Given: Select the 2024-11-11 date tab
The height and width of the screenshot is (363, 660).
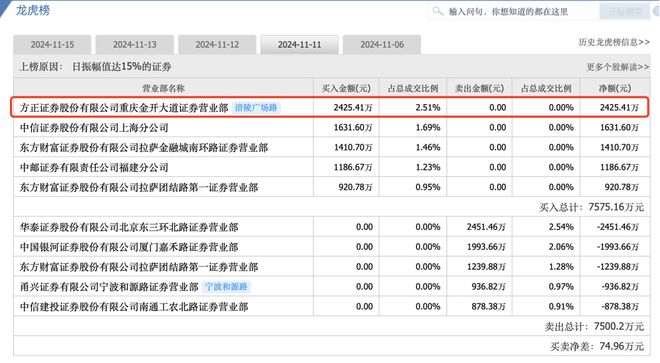Looking at the screenshot, I should coord(299,45).
